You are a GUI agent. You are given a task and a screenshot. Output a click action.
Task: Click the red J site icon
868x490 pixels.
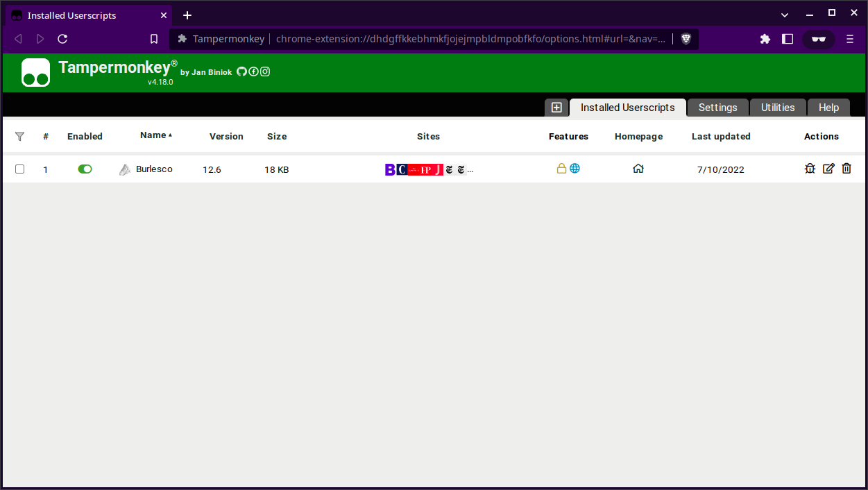pos(438,169)
